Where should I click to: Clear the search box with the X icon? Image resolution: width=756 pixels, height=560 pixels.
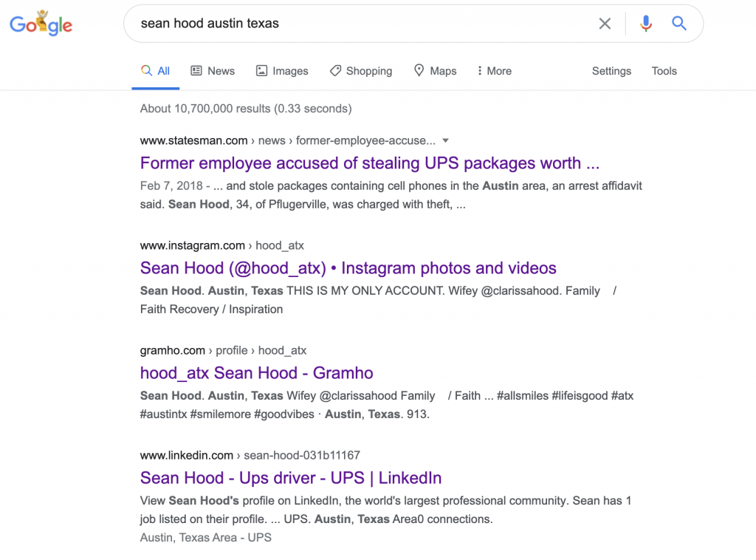point(605,23)
